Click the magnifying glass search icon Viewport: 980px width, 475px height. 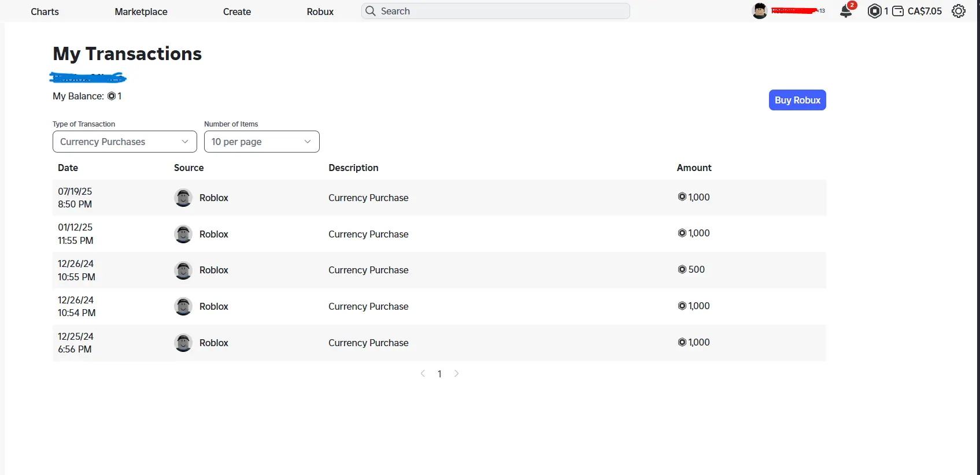point(371,11)
